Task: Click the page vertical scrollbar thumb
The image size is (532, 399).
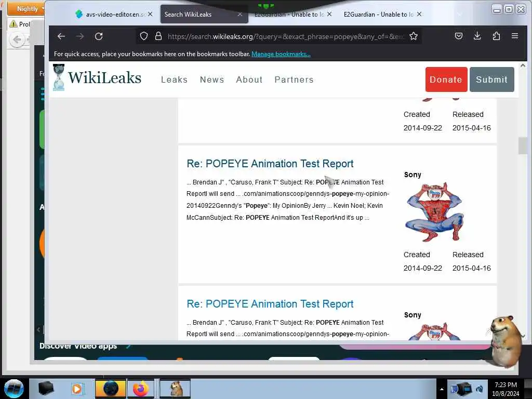Action: [523, 145]
